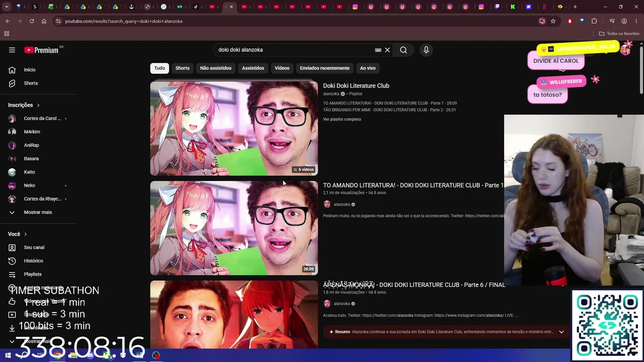Screen dimensions: 644x362
Task: Open the 28:09 Parte 1 video thumbnail
Action: (234, 228)
